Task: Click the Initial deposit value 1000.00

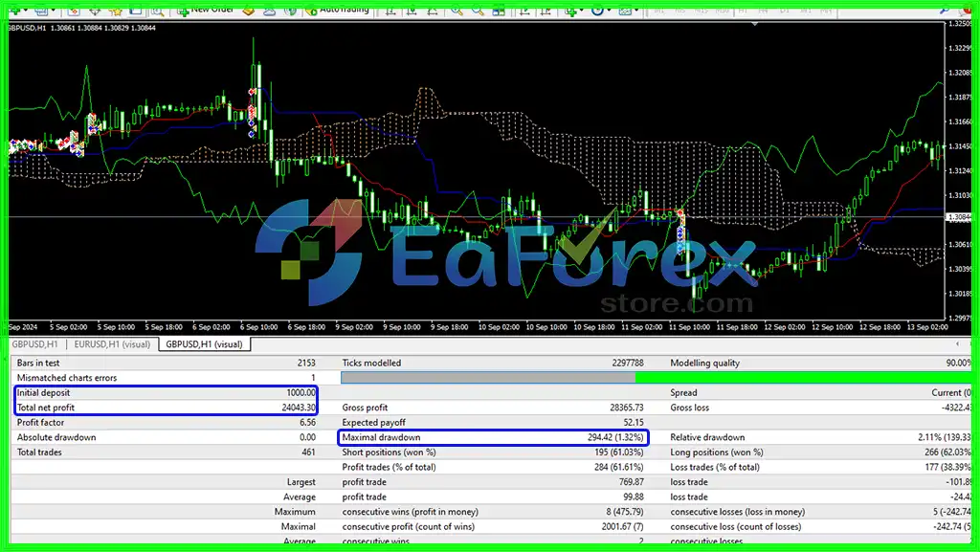Action: [x=301, y=393]
